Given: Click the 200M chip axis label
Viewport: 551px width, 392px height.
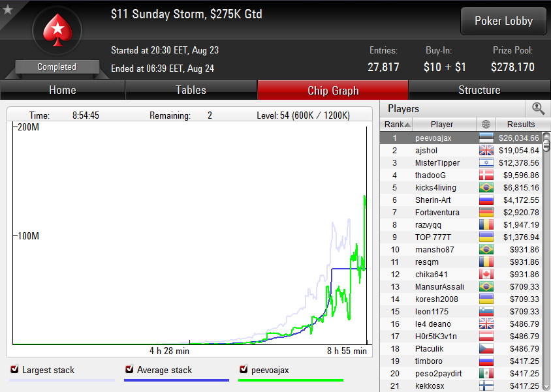Looking at the screenshot, I should tap(28, 127).
